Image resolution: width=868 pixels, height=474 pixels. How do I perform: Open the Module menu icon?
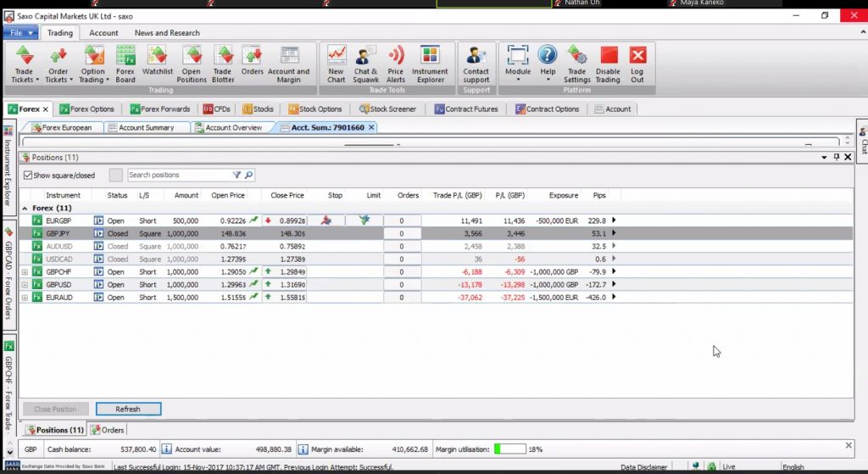click(x=518, y=55)
